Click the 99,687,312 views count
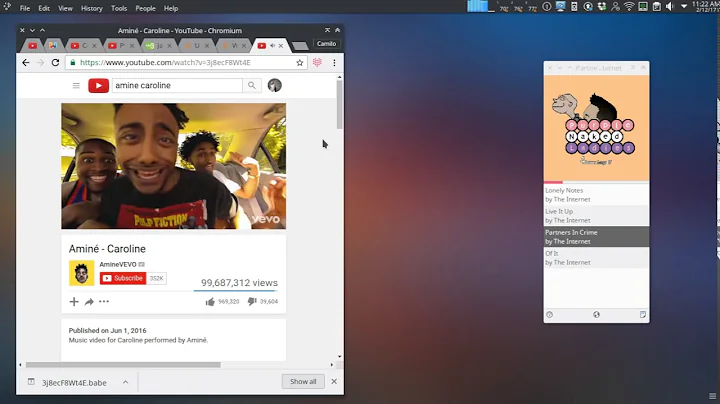The width and height of the screenshot is (720, 404). pos(239,283)
